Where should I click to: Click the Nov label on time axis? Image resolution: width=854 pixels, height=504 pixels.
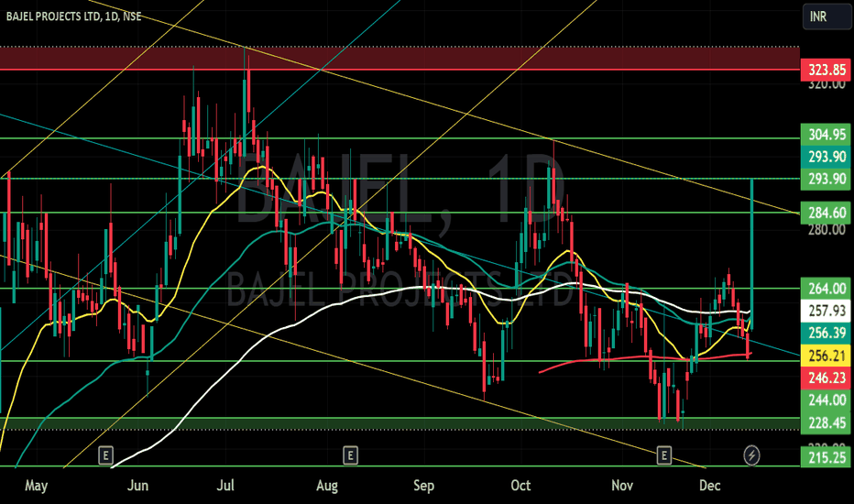622,486
